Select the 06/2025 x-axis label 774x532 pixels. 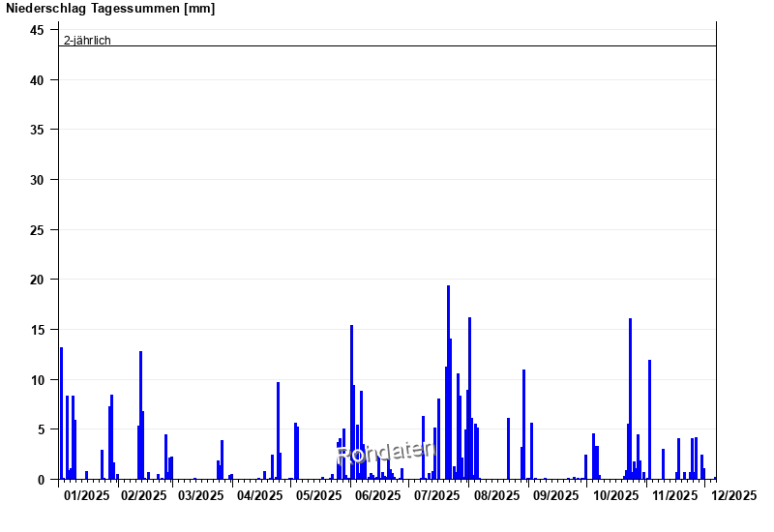(x=378, y=495)
